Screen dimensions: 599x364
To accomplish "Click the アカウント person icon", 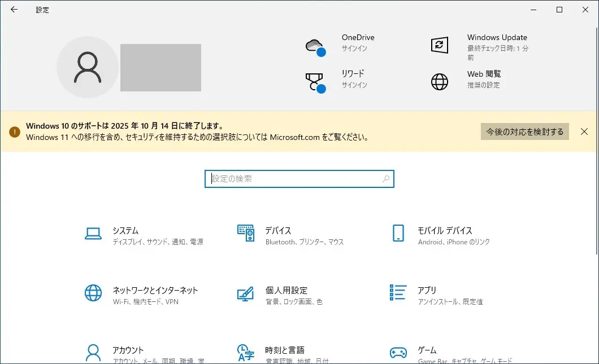I will (93, 353).
